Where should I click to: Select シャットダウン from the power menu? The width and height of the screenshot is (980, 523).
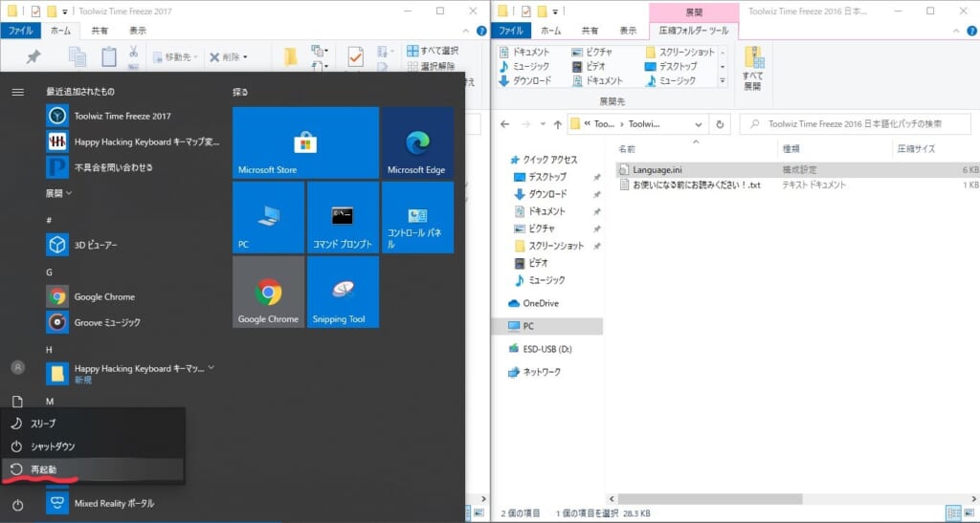coord(93,447)
